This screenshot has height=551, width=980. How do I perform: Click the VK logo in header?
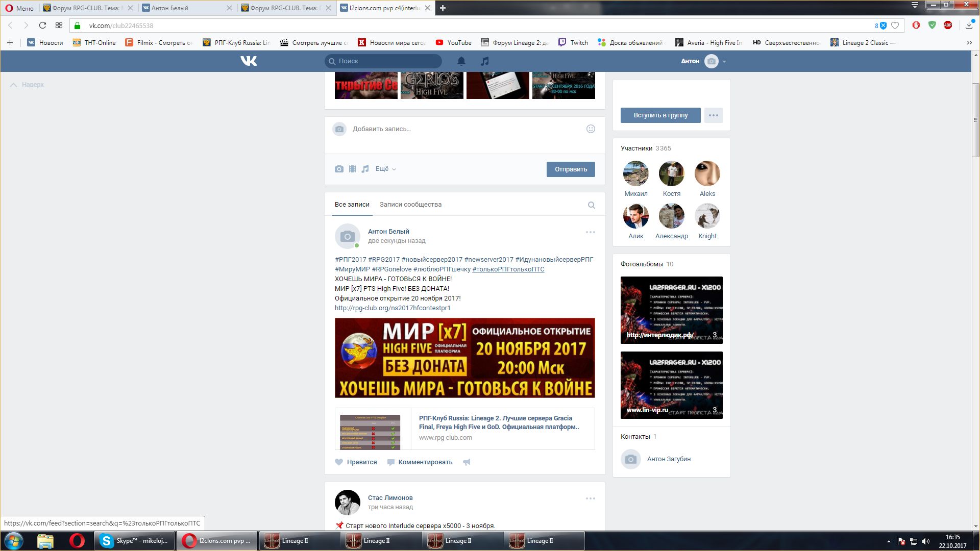tap(249, 61)
